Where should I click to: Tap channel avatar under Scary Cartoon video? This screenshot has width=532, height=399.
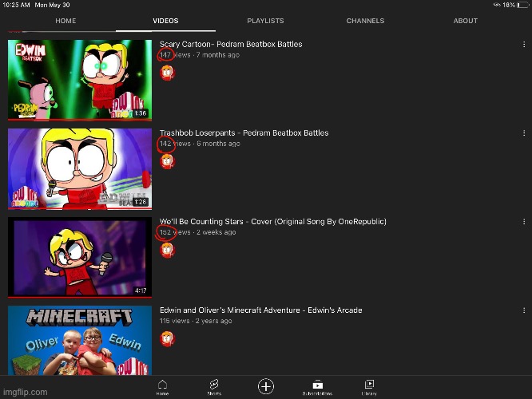(167, 73)
